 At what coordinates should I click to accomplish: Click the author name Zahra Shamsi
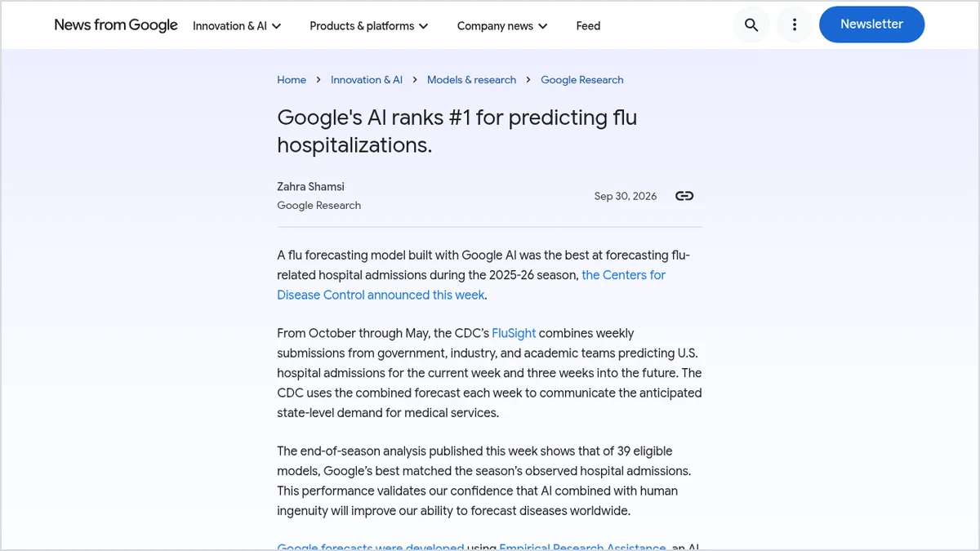pyautogui.click(x=310, y=187)
